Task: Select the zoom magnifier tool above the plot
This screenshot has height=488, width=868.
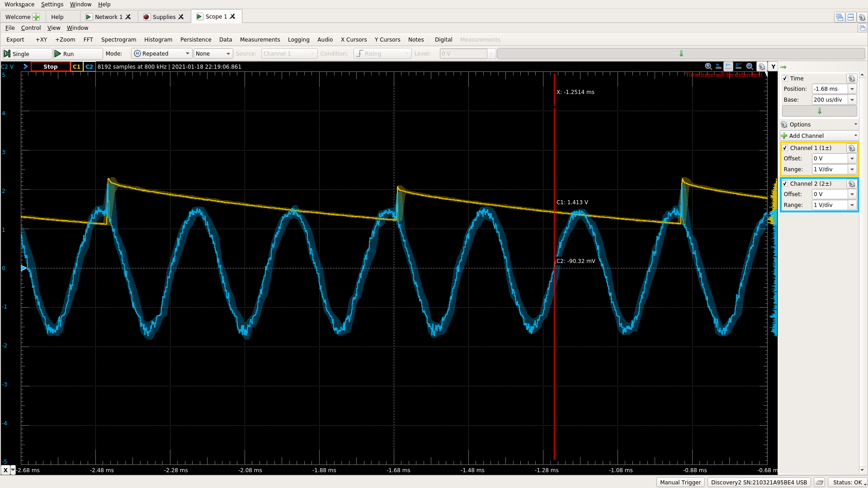Action: (708, 66)
